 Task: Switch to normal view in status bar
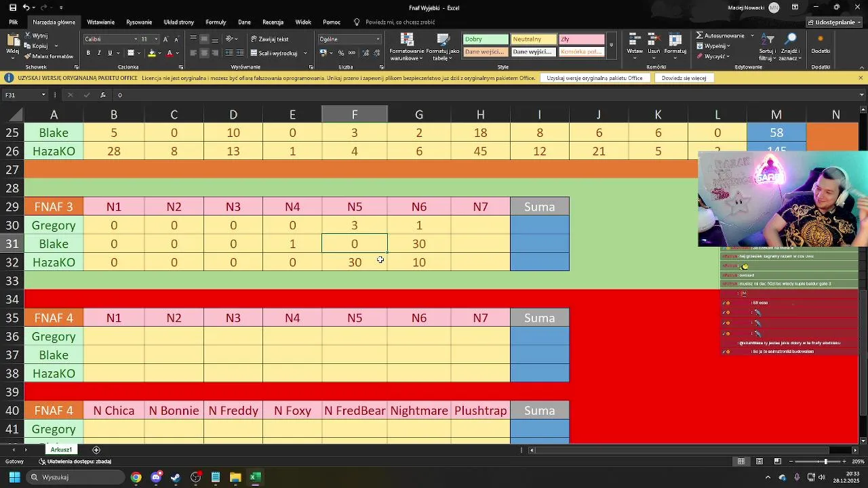pyautogui.click(x=741, y=462)
